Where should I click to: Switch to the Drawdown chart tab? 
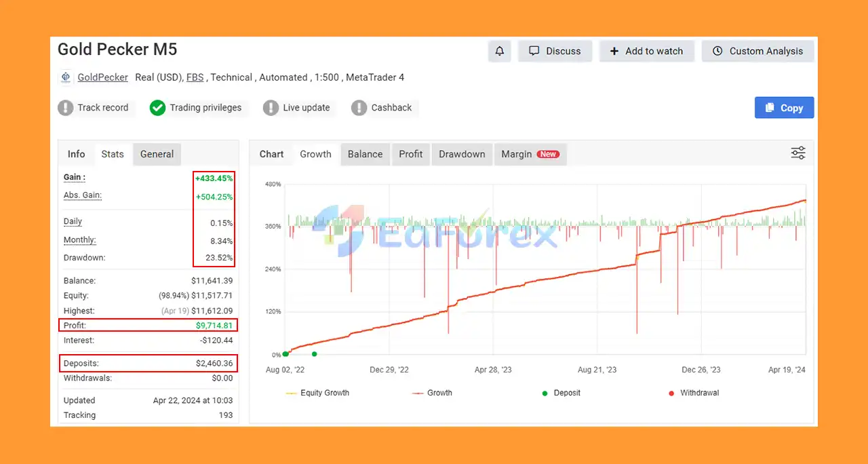[x=462, y=154]
